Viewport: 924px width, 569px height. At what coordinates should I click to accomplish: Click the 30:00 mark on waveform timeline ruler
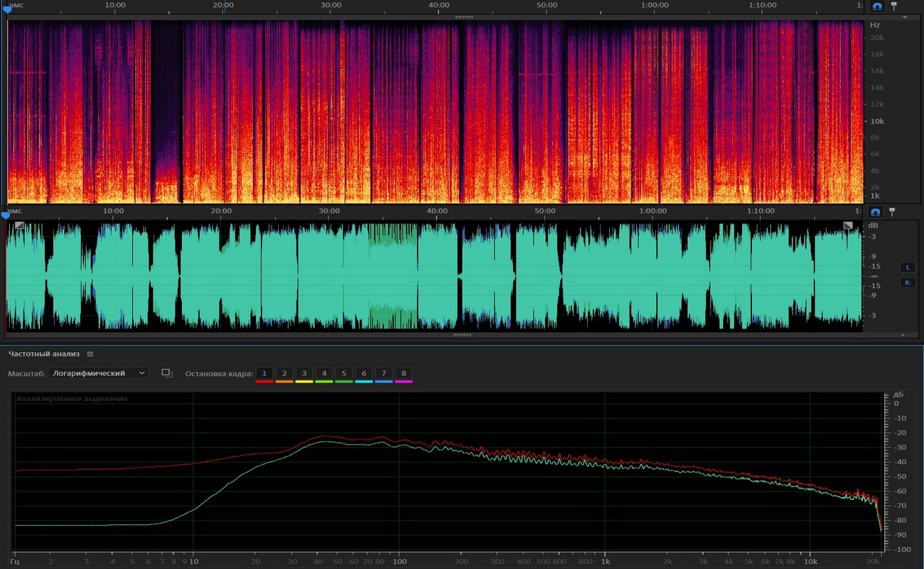point(329,211)
